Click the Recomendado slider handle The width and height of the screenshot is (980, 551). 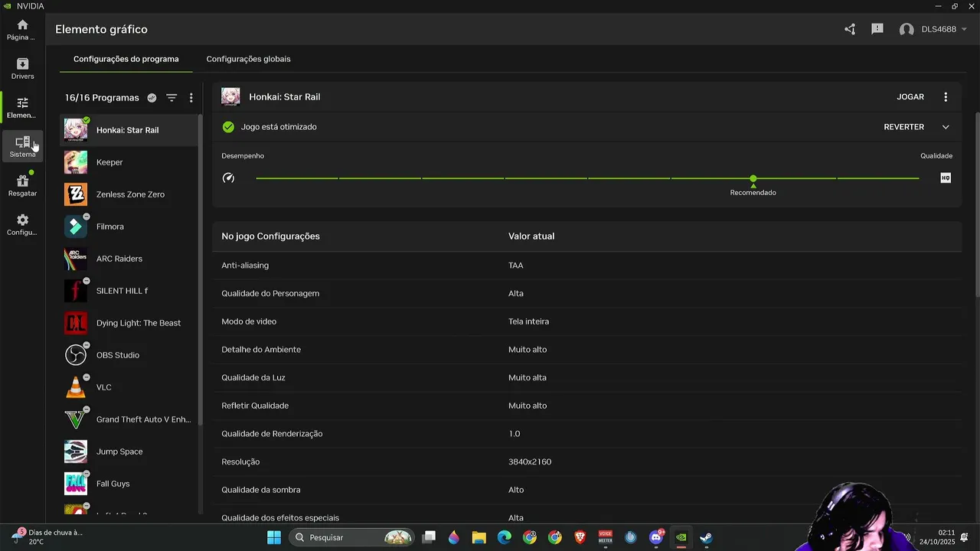753,178
